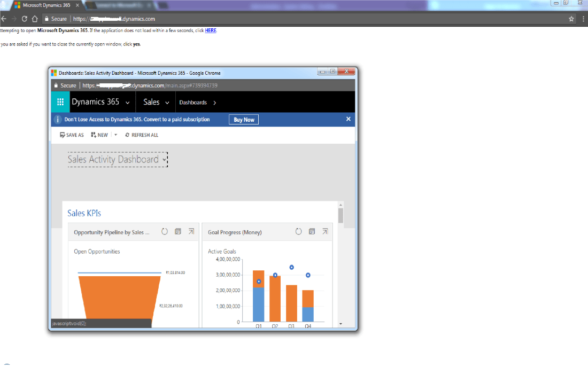Screen dimensions: 588x367
Task: Click the dashboard vertical scrollbar
Action: (341, 215)
